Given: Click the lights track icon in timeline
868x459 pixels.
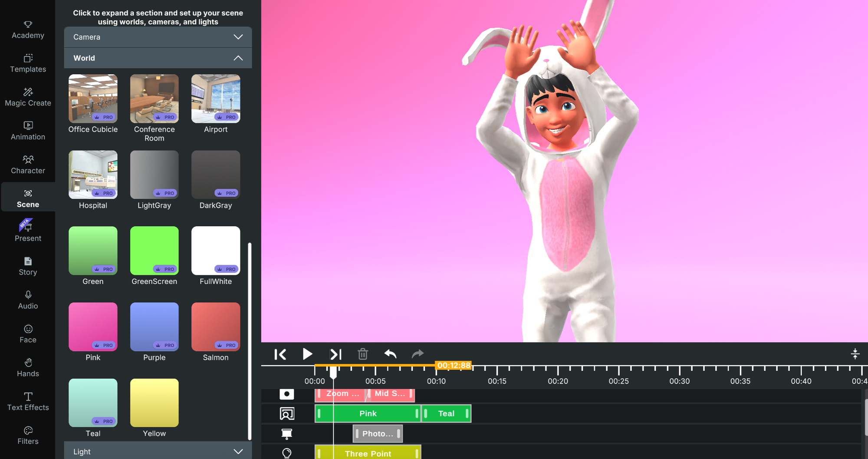Looking at the screenshot, I should (286, 452).
